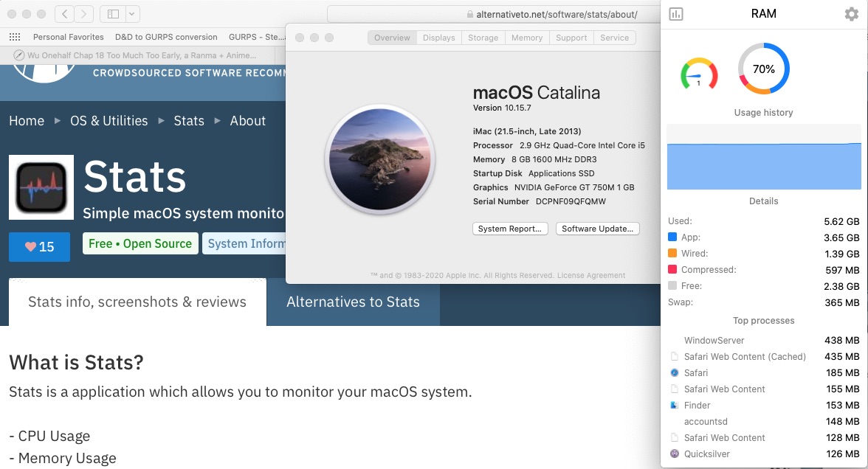Click the Stats breadcrumb link
868x469 pixels.
pyautogui.click(x=189, y=121)
